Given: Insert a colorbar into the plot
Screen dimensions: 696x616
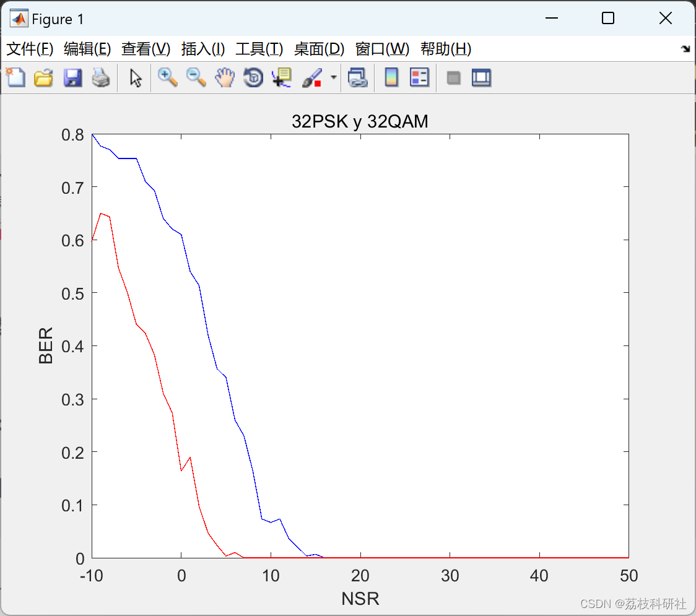Looking at the screenshot, I should pos(391,77).
